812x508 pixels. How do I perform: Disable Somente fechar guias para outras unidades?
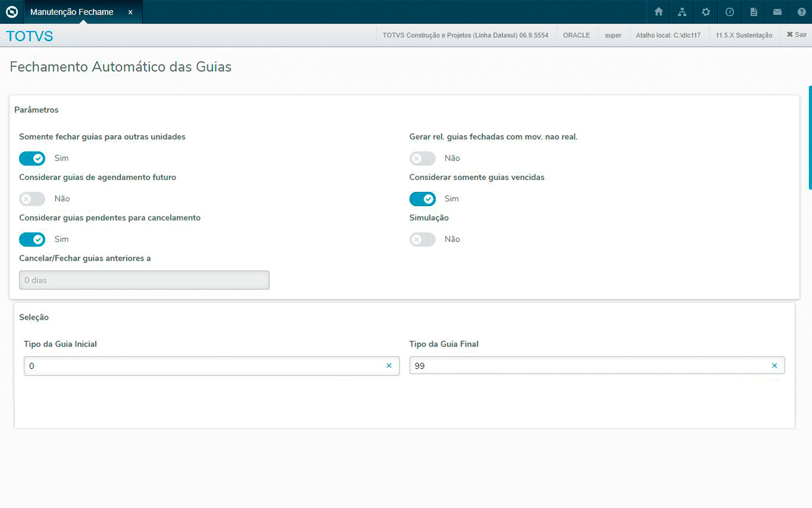coord(32,158)
